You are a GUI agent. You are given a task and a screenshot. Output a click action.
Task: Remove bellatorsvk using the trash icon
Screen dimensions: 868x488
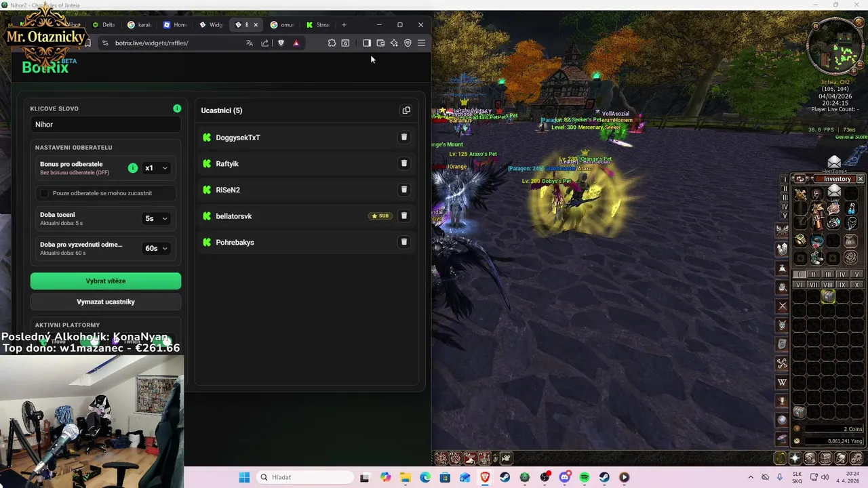coord(403,216)
